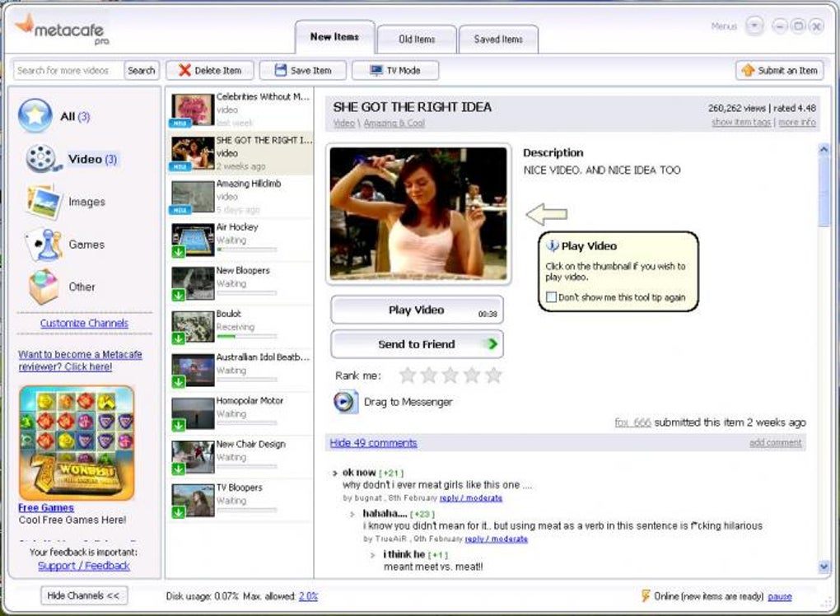
Task: Click the online status lightning icon
Action: coord(645,595)
